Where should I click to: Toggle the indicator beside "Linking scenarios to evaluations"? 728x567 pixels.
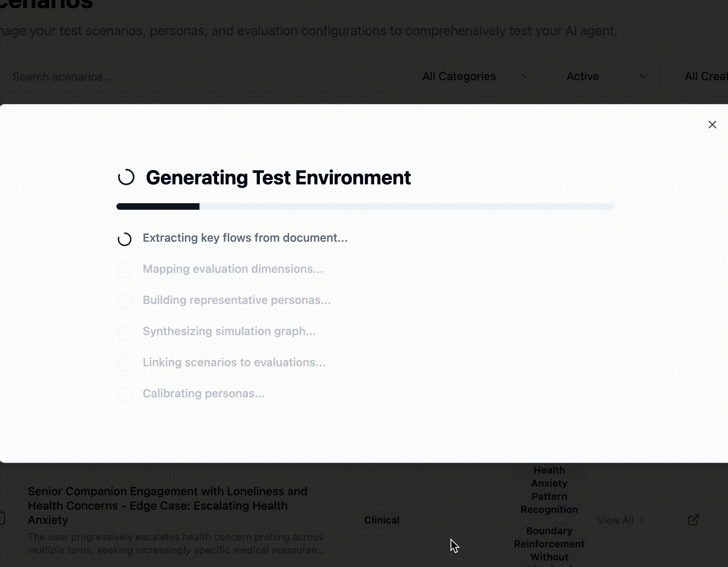coord(124,364)
